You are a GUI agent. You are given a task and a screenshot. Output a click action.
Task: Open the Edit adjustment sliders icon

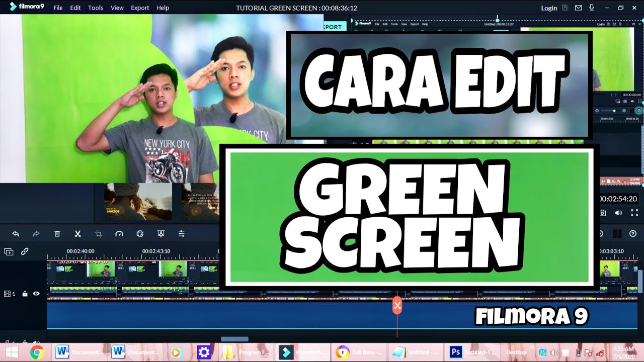click(x=182, y=234)
